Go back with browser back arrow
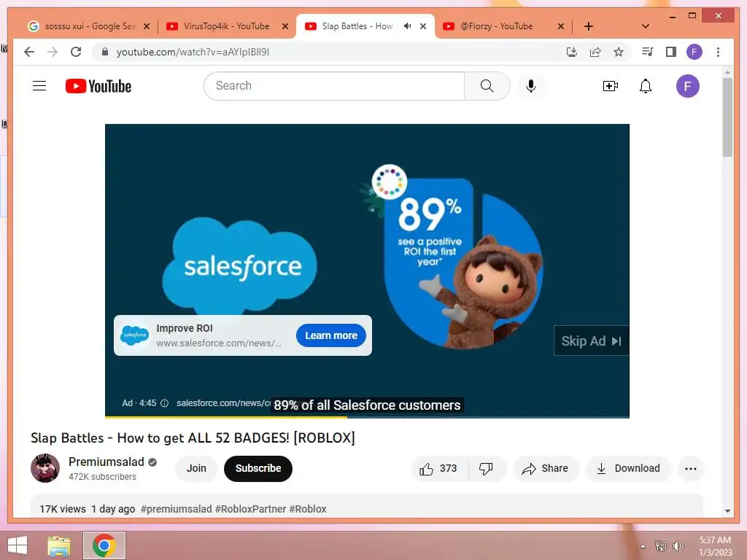Image resolution: width=747 pixels, height=560 pixels. pos(29,52)
